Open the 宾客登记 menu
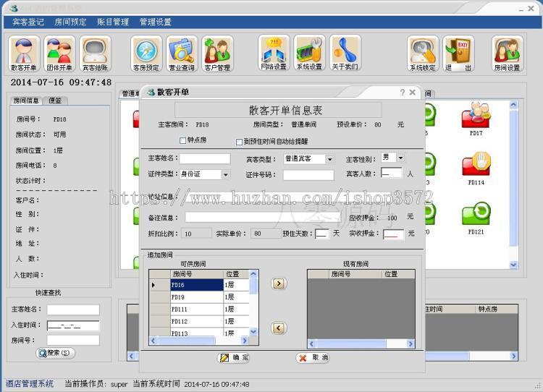This screenshot has width=543, height=392. point(28,22)
